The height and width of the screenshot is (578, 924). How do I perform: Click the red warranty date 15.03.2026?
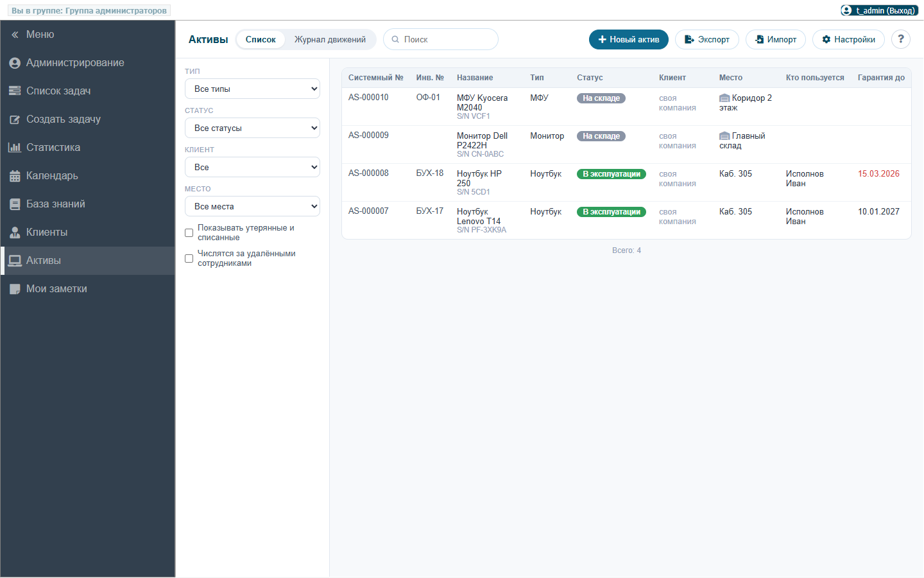(878, 174)
